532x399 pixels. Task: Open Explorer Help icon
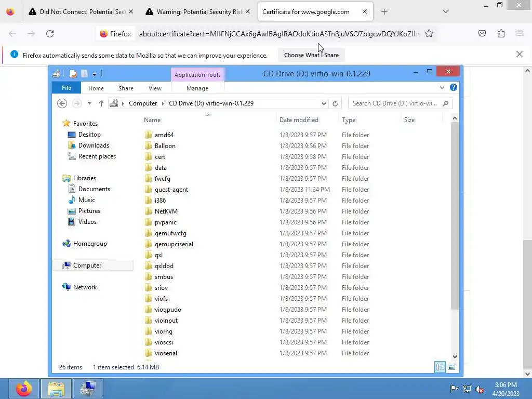point(453,87)
